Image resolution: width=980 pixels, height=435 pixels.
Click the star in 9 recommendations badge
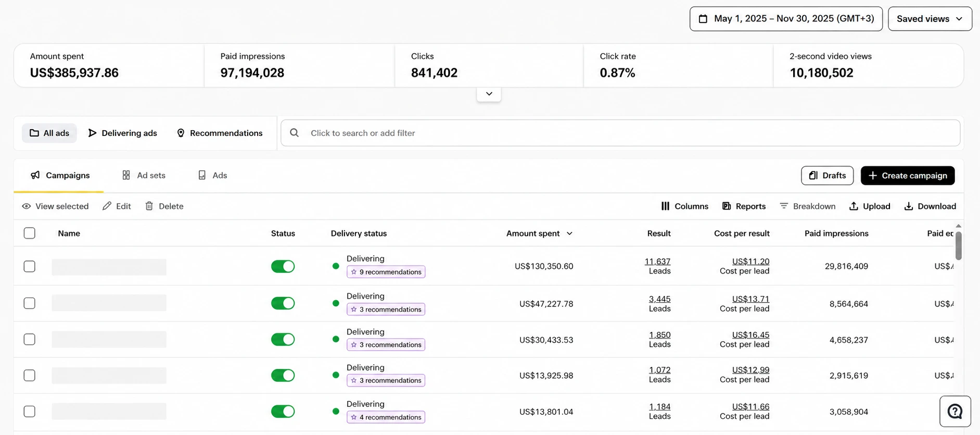(354, 272)
